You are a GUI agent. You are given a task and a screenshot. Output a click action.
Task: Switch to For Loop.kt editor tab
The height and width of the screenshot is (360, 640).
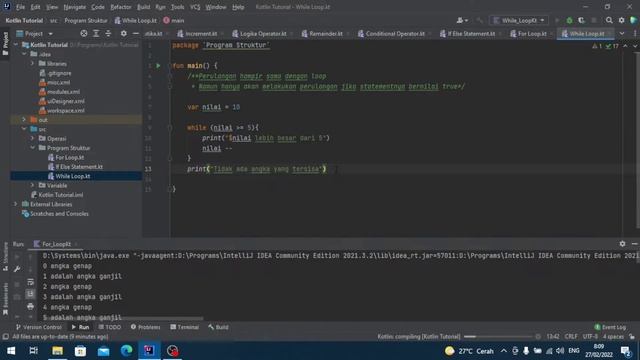(x=531, y=33)
